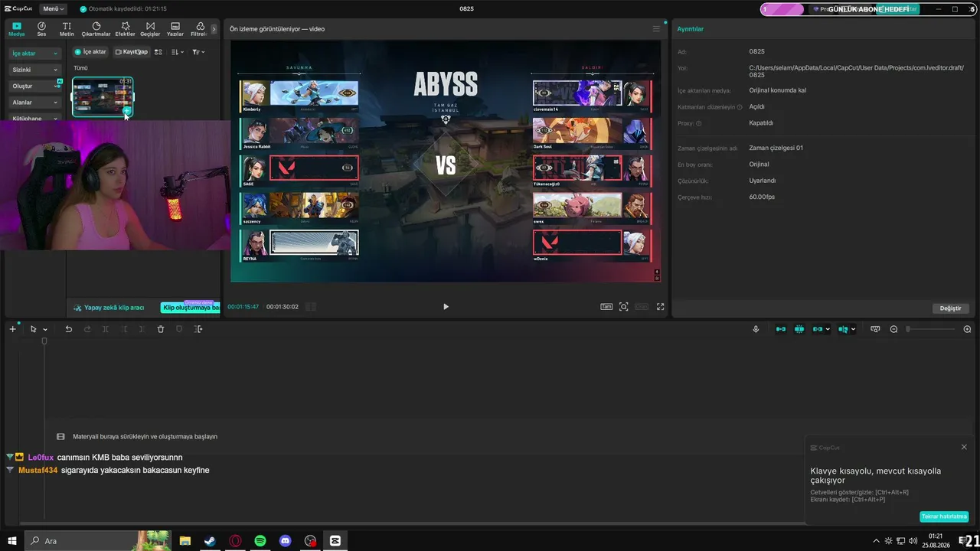Play the preview video

[446, 307]
